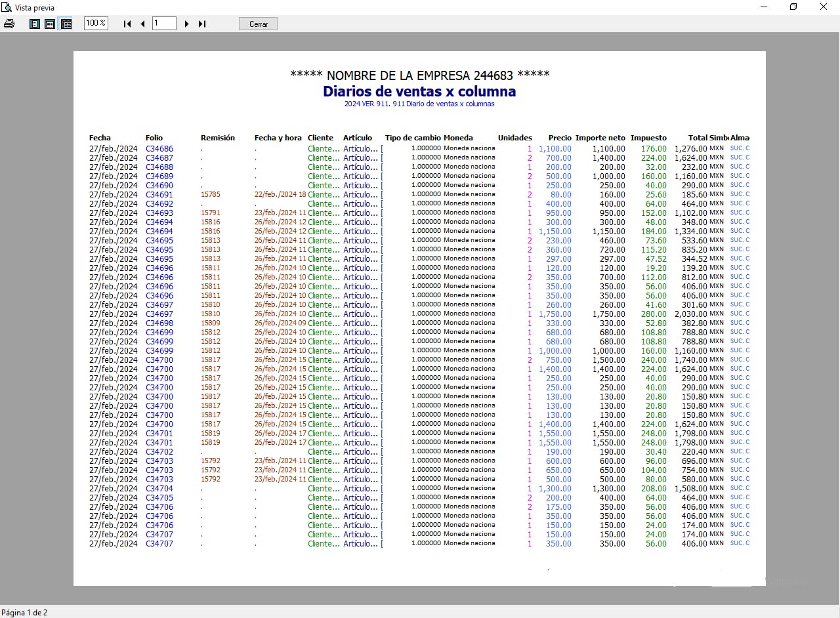Click folio C34686 in first row
This screenshot has width=840, height=618.
pyautogui.click(x=159, y=149)
